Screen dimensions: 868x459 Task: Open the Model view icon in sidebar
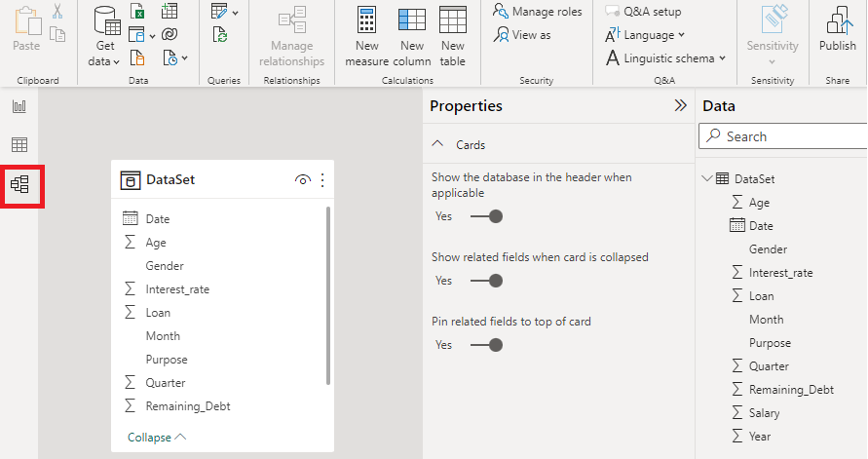coord(19,183)
